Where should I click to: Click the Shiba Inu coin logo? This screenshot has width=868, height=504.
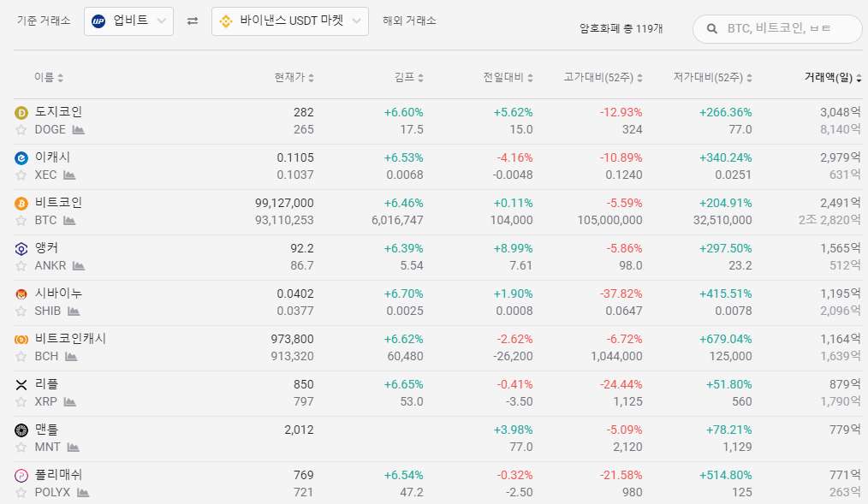click(x=21, y=294)
